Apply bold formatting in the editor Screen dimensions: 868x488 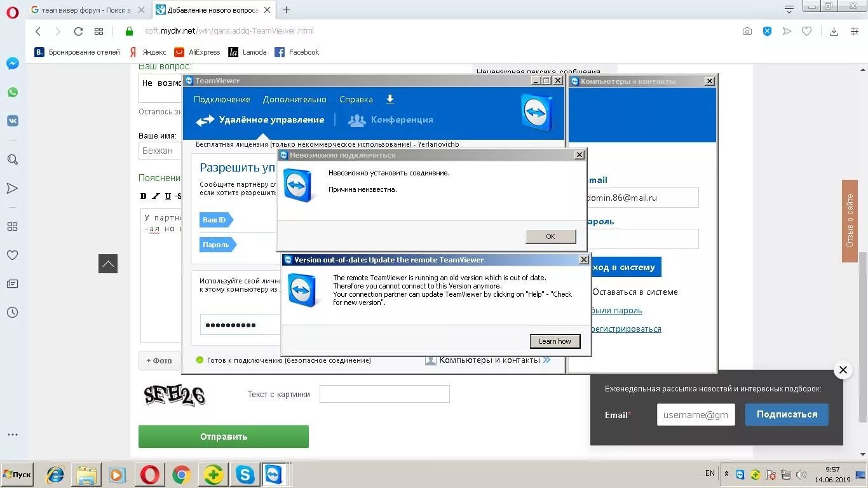pos(144,196)
